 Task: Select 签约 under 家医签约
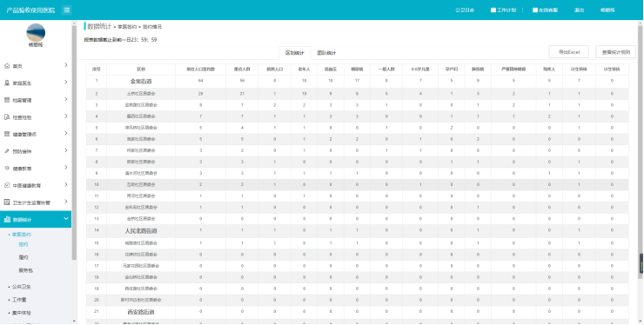coord(23,244)
